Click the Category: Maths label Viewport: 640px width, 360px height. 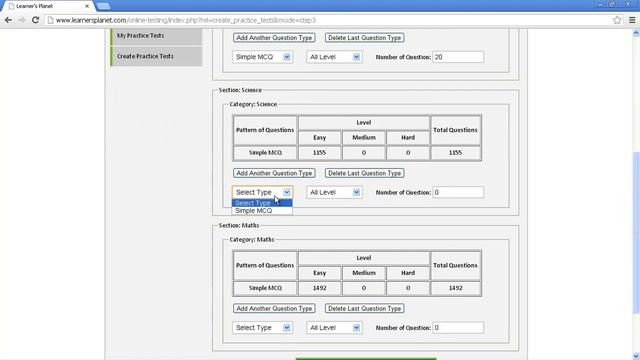click(x=252, y=240)
